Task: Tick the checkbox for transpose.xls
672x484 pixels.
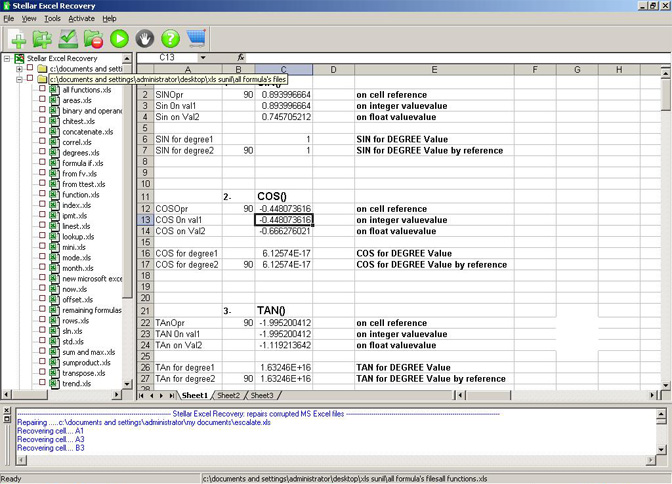Action: (x=42, y=372)
